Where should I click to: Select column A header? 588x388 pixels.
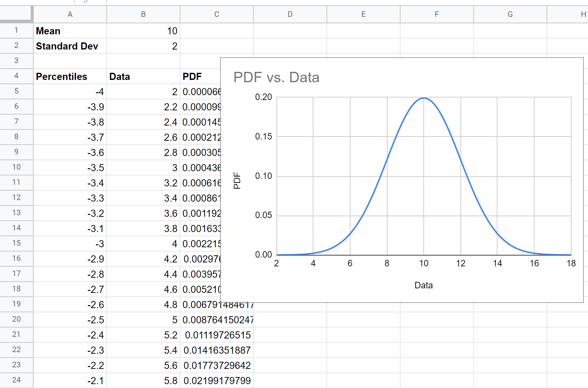[x=70, y=14]
